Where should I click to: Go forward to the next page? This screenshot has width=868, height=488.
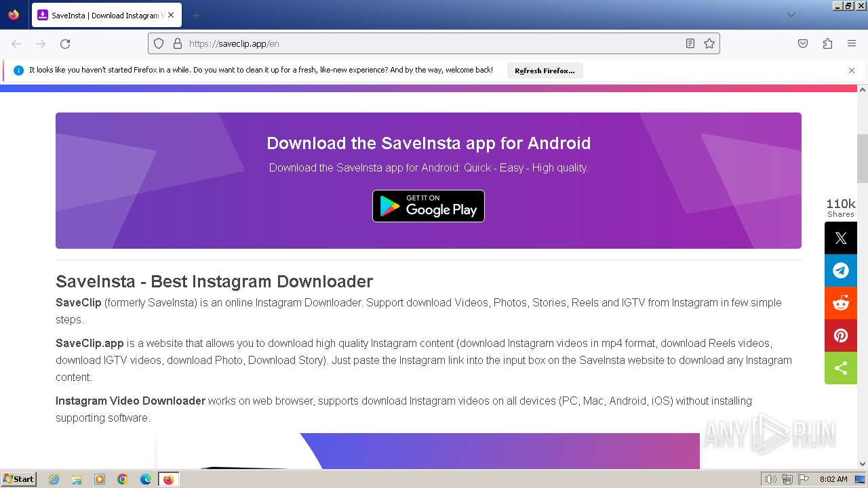[x=41, y=43]
